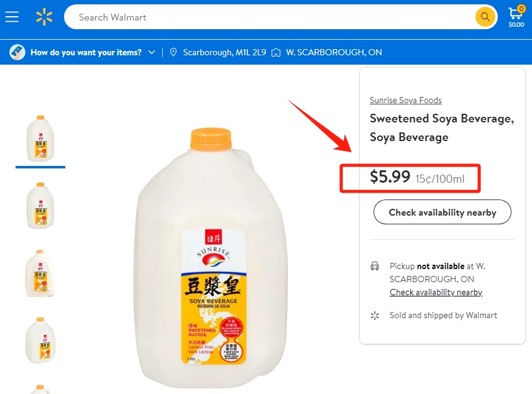Click the store house icon

276,53
